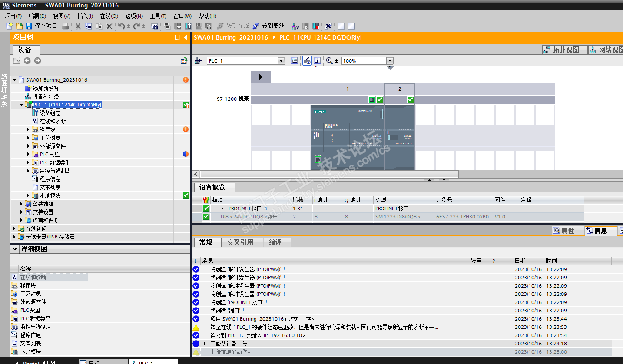The width and height of the screenshot is (623, 364).
Task: Open the PLC_1 device selection dropdown
Action: (x=281, y=61)
